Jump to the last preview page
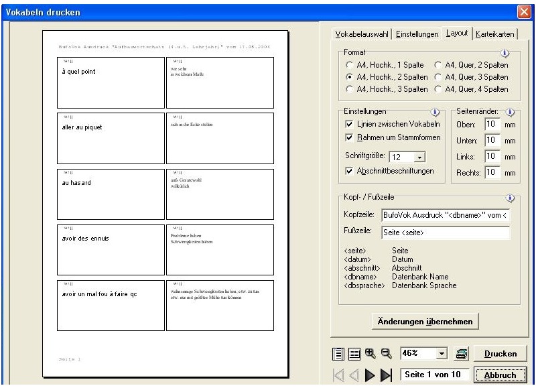The image size is (536, 392). coord(386,375)
